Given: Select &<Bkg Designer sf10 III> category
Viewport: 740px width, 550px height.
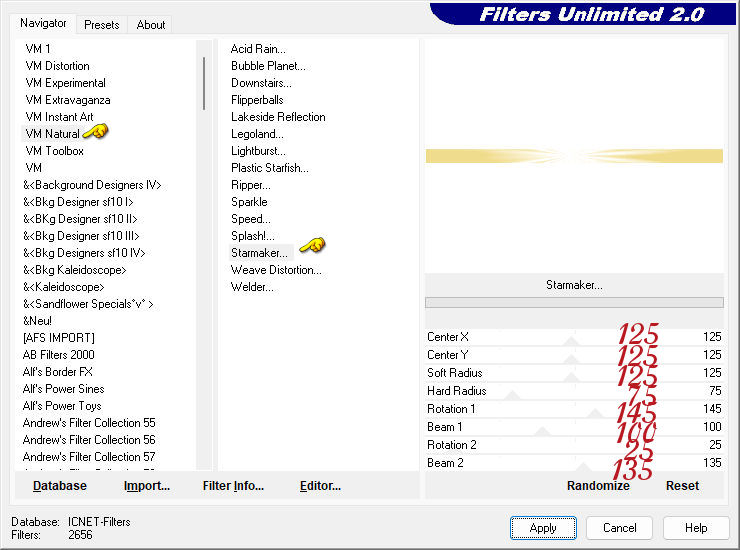Looking at the screenshot, I should tap(81, 236).
